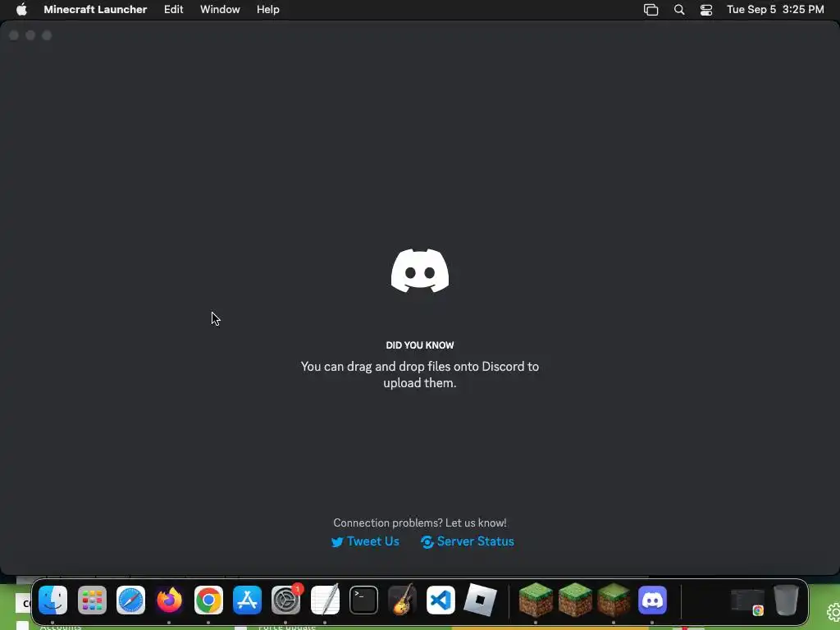Image resolution: width=840 pixels, height=630 pixels.
Task: Open the Edit menu
Action: [174, 9]
